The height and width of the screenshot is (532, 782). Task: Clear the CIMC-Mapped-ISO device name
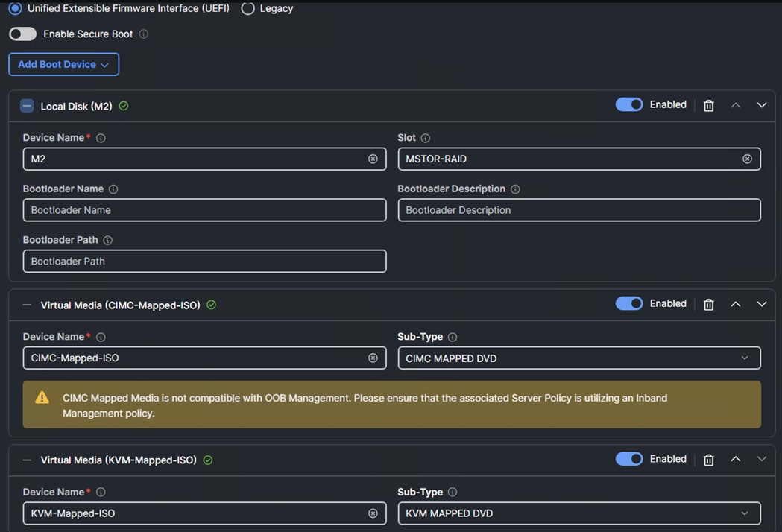373,358
